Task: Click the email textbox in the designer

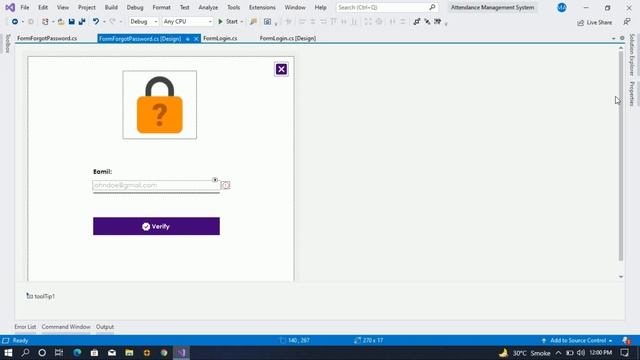Action: click(156, 185)
